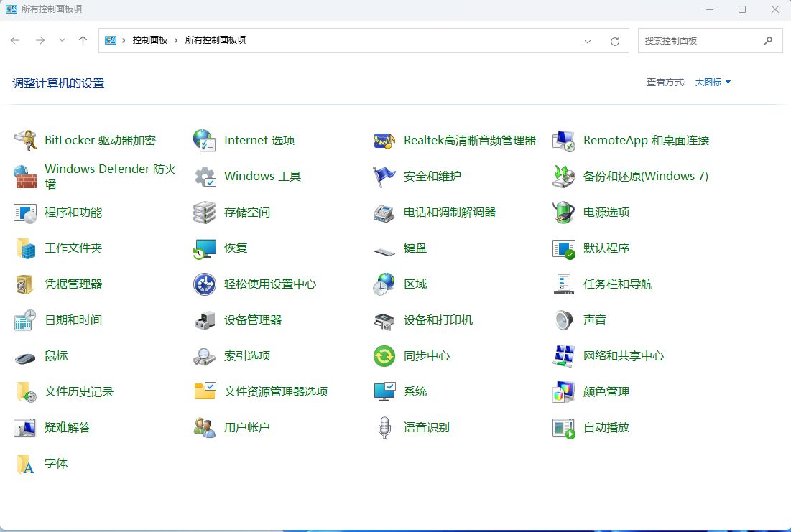Screen dimensions: 791x532
Task: Expand the chevron before 控制面板 breadcrumb
Action: pos(124,40)
